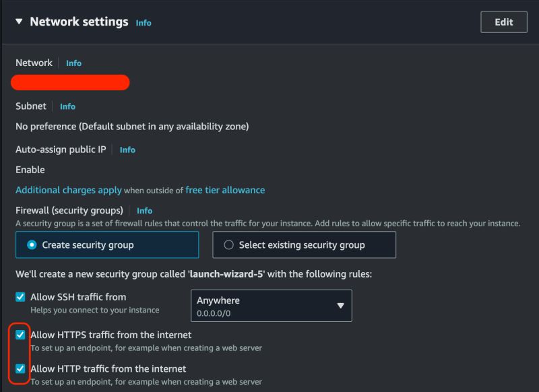The width and height of the screenshot is (539, 392).
Task: Select the Select existing security group option
Action: click(304, 244)
